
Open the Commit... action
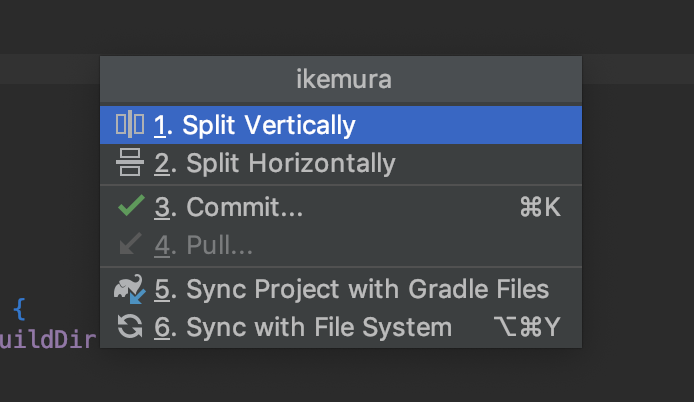[x=341, y=207]
